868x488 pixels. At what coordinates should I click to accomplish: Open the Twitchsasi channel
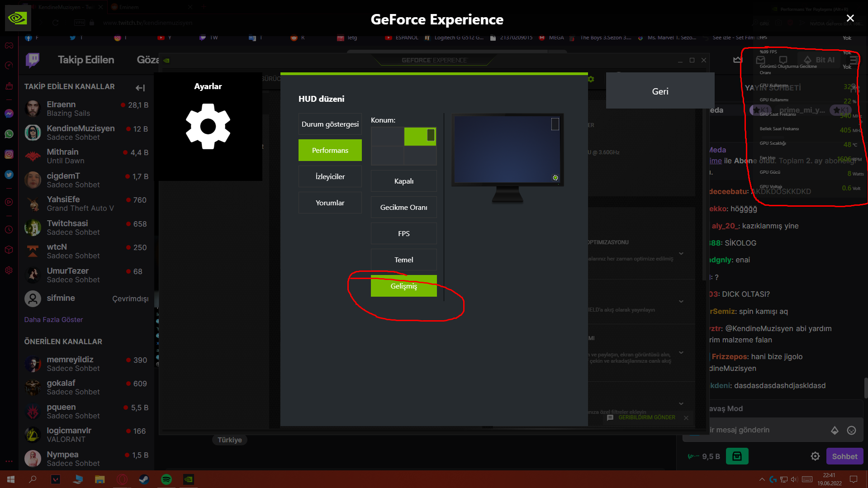pos(86,227)
